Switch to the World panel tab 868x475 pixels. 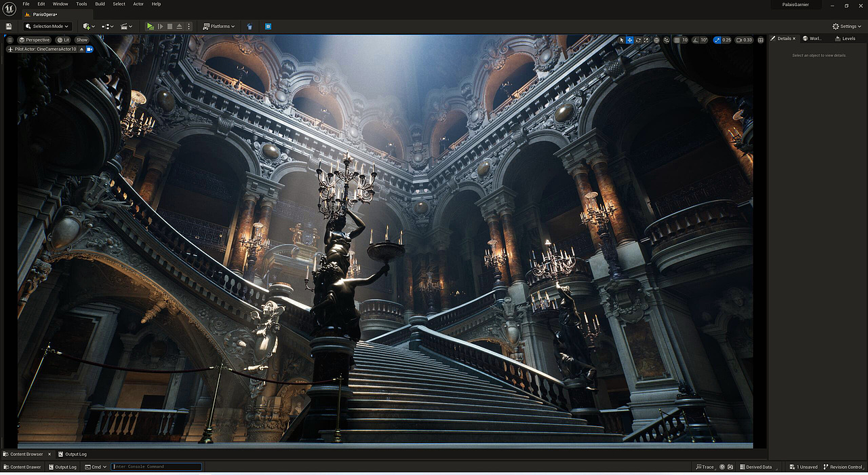(812, 39)
